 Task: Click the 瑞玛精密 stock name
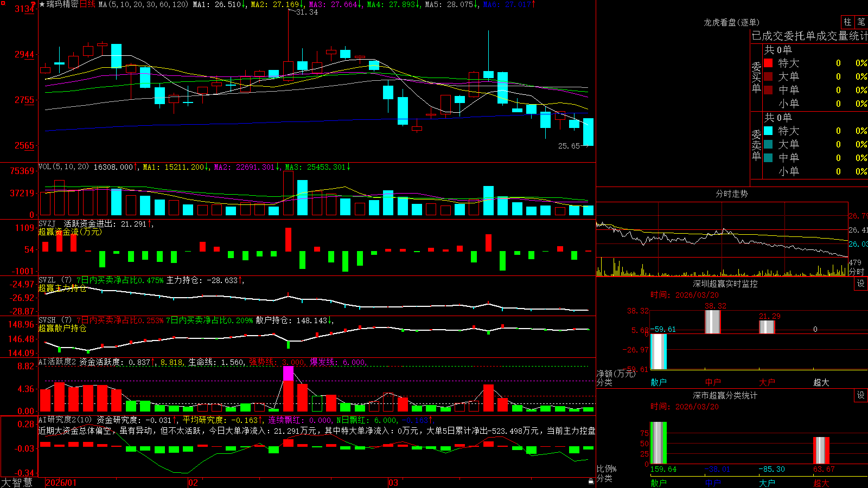(x=62, y=4)
